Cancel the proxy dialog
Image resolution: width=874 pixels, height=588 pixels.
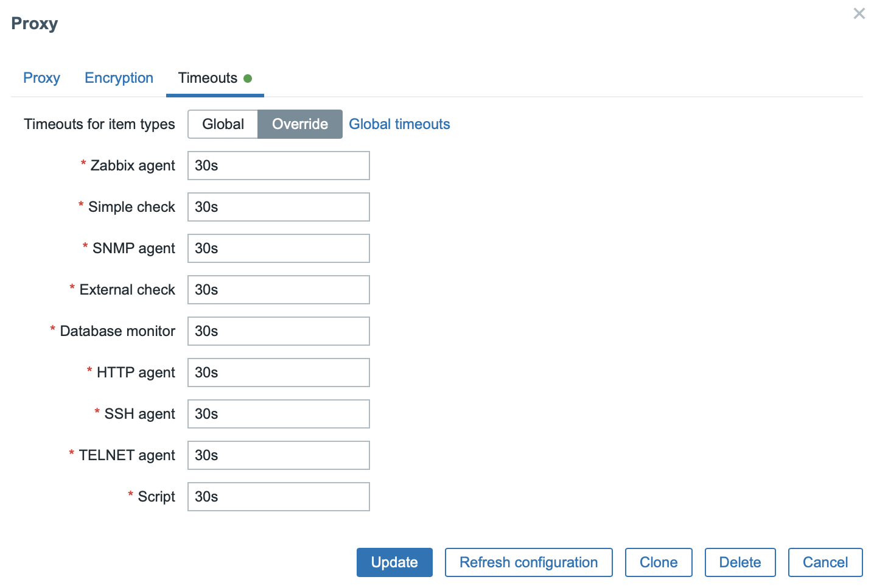[825, 562]
